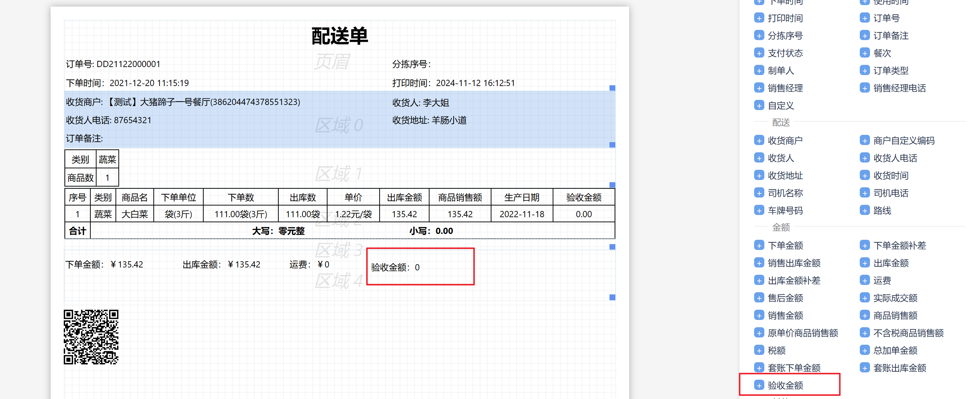The width and height of the screenshot is (980, 399).
Task: Click 出库金额: ￥135.42 summary text
Action: (222, 264)
